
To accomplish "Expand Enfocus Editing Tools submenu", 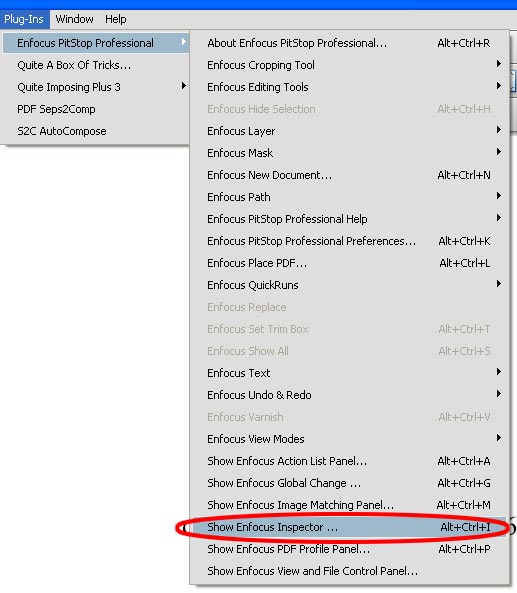I will (x=348, y=87).
